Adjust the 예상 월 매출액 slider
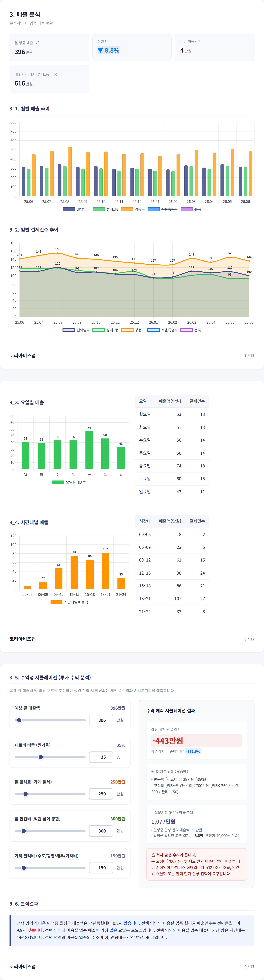The image size is (264, 980). point(50,720)
